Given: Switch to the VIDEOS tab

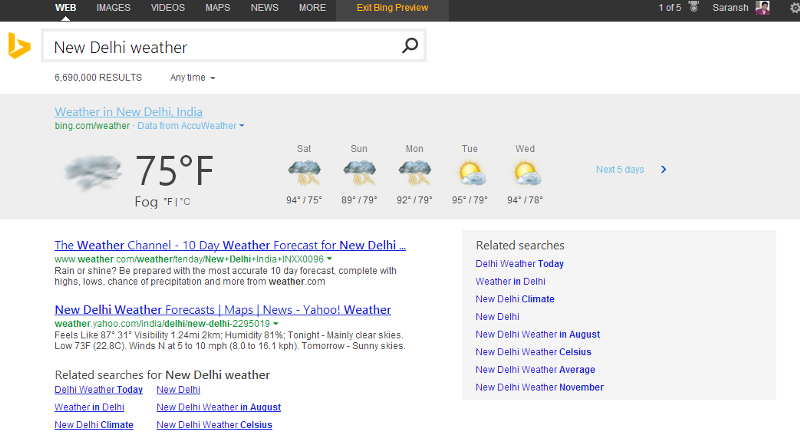Looking at the screenshot, I should [x=168, y=8].
